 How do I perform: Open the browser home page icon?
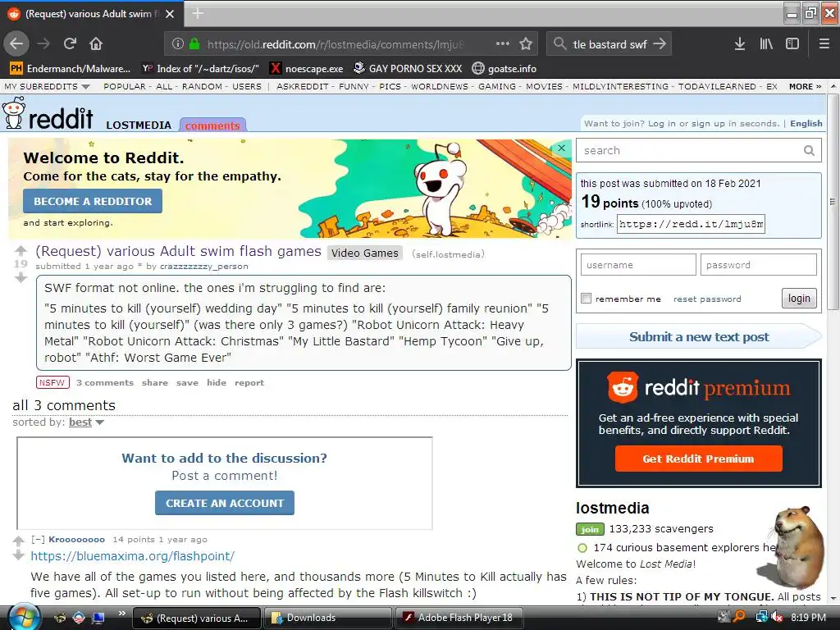tap(96, 44)
